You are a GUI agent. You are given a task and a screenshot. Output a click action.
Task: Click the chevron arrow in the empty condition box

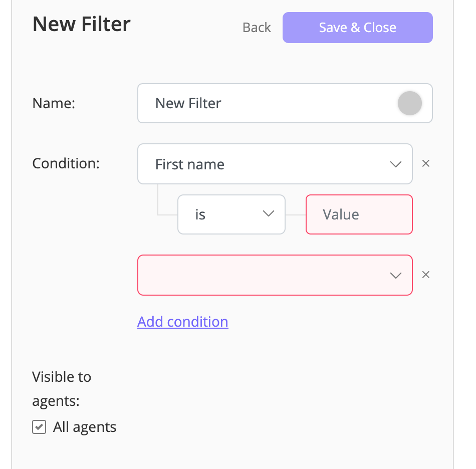tap(395, 275)
